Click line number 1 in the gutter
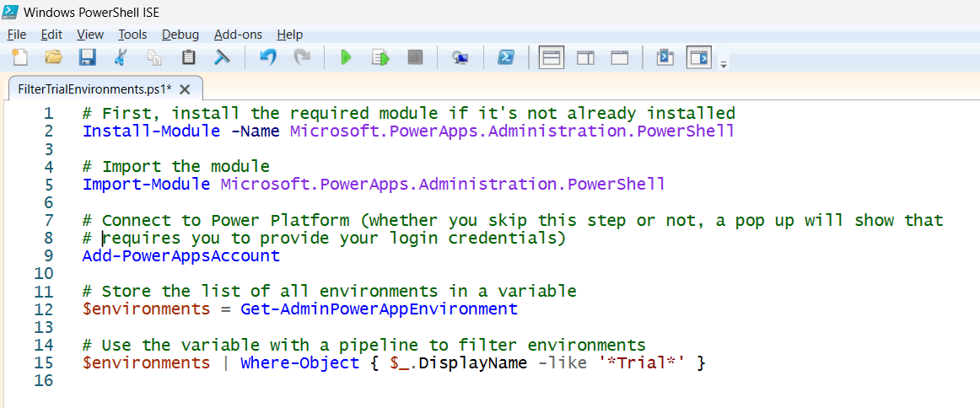Screen dimensions: 980x408 point(48,113)
